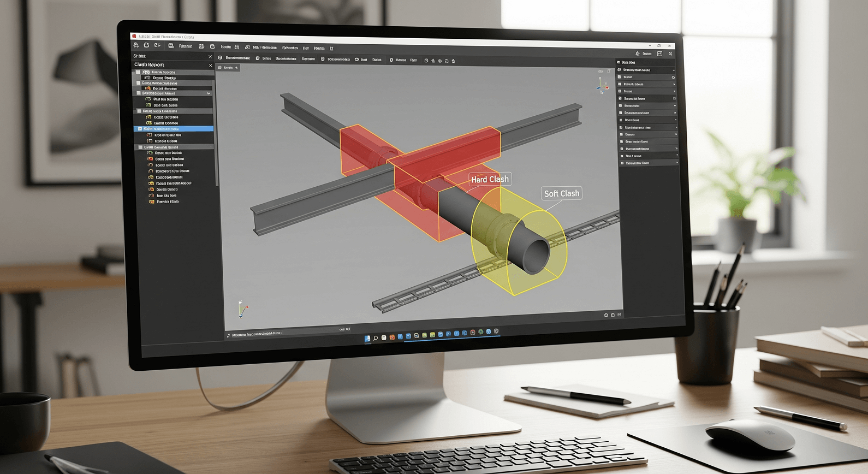Toggle checkbox on the blue highlighted clash group
The image size is (868, 474).
coord(140,129)
